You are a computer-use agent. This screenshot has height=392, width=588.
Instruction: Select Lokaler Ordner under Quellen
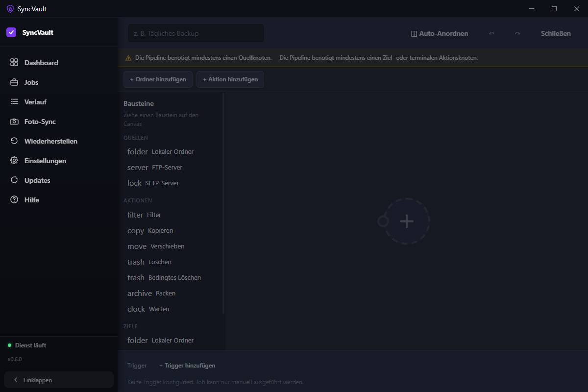[171, 152]
